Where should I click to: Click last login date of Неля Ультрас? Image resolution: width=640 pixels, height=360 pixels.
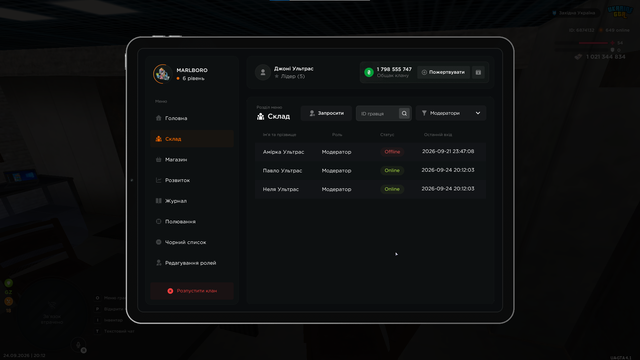448,189
